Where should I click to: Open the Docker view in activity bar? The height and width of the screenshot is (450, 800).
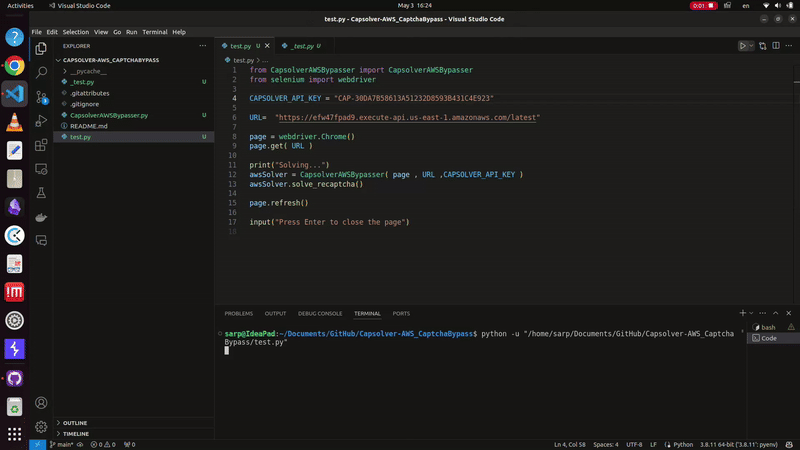(41, 216)
